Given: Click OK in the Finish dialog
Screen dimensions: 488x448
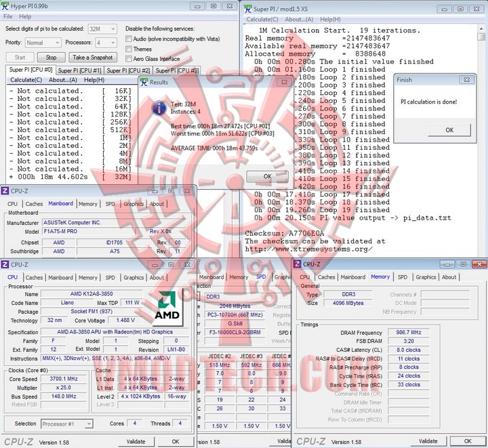Looking at the screenshot, I should tap(449, 129).
